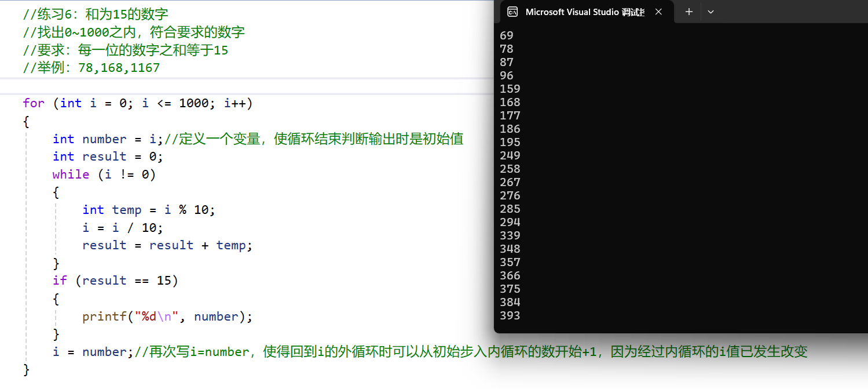Click the 'for' keyword in the loop header
868x389 pixels.
34,103
